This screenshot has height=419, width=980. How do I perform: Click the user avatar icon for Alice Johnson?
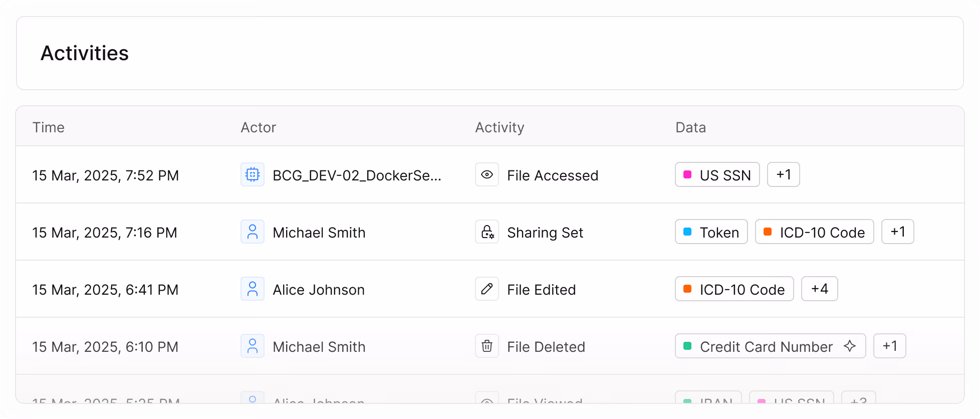[x=253, y=289]
